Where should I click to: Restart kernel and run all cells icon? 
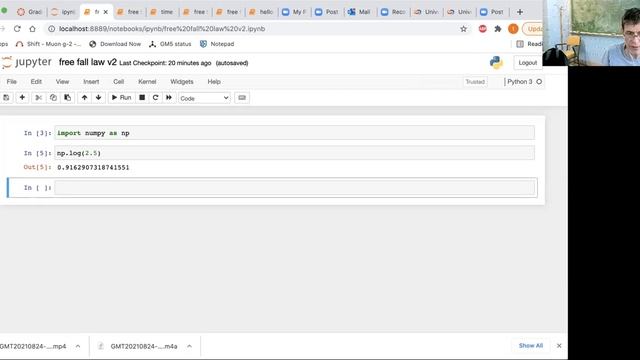point(169,98)
